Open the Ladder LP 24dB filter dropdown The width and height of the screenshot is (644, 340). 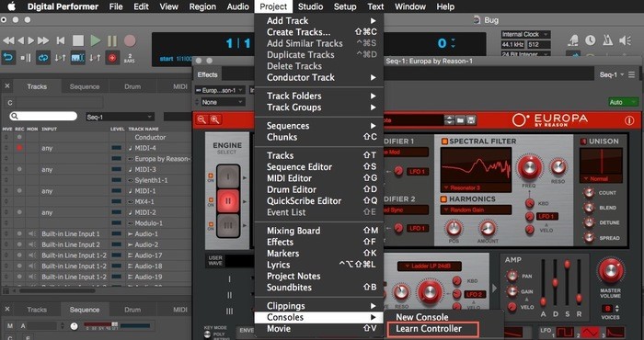[430, 266]
